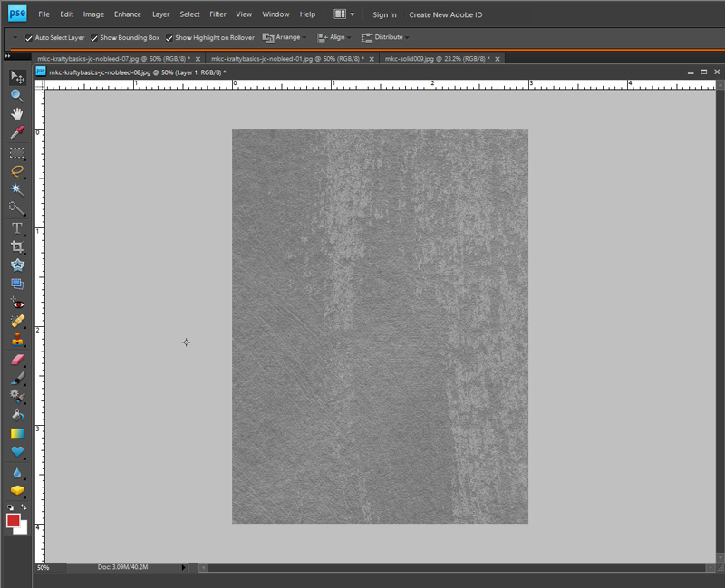
Task: Select the Gradient tool
Action: 17,434
